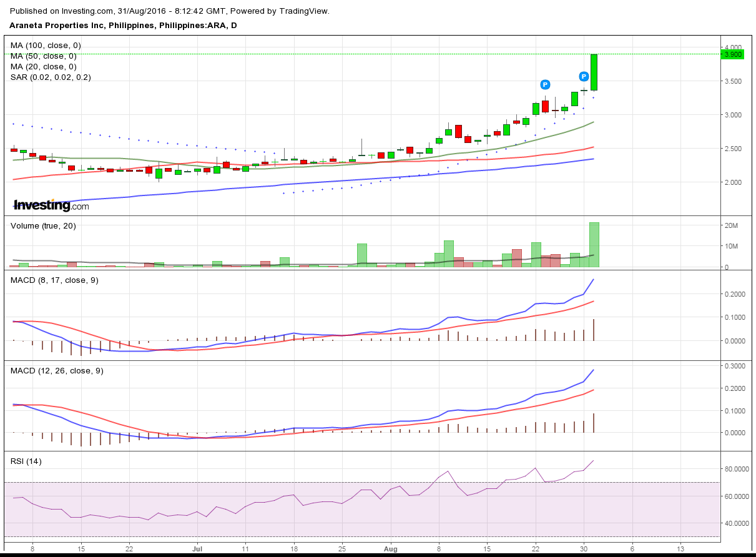
Task: Click the "Aug" label on the date axis
Action: pos(391,548)
